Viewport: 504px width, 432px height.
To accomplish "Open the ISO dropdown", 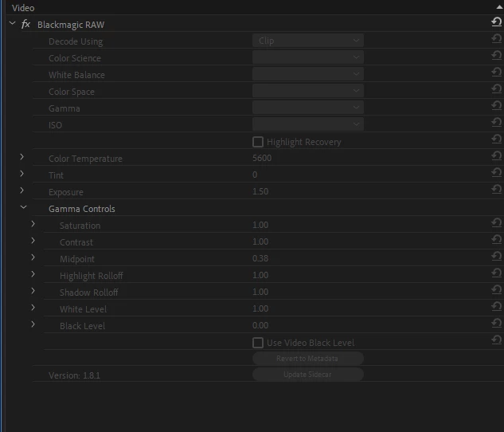I will coord(308,124).
